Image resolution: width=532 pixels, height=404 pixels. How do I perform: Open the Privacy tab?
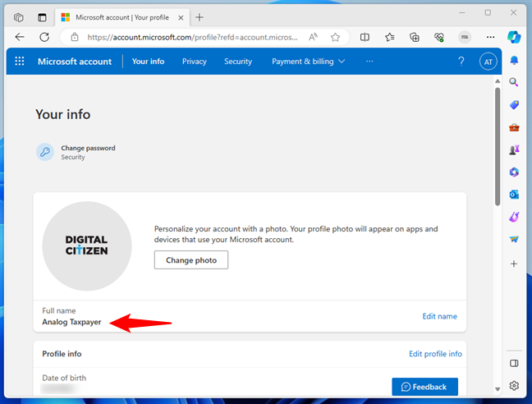195,62
